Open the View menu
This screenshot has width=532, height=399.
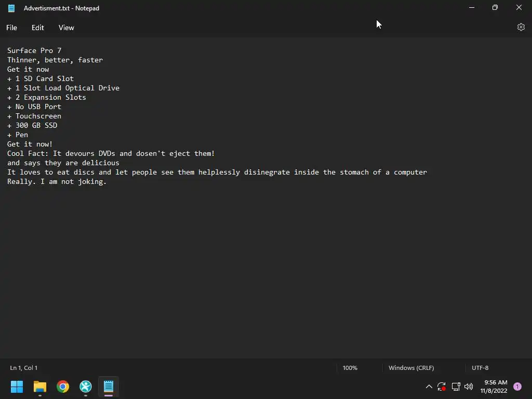coord(66,28)
